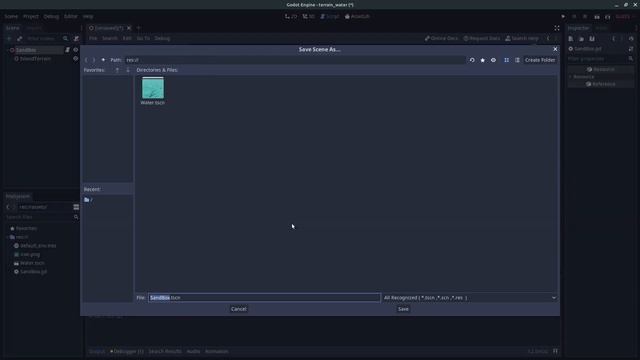
Task: Close the unsaved scene tab
Action: tap(129, 28)
